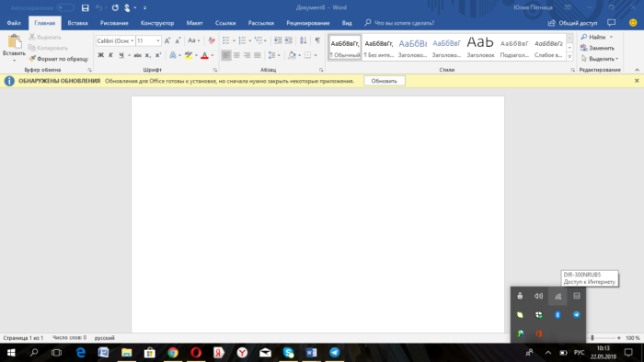This screenshot has height=362, width=644.
Task: Switch to the Конструктор tab
Action: pyautogui.click(x=157, y=23)
